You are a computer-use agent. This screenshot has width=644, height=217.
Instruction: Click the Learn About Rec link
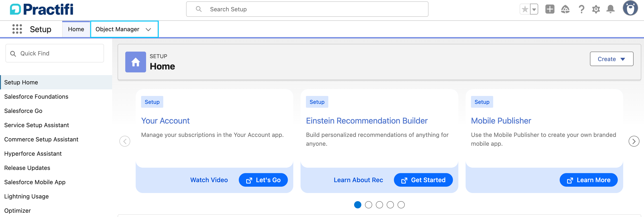[x=358, y=180]
